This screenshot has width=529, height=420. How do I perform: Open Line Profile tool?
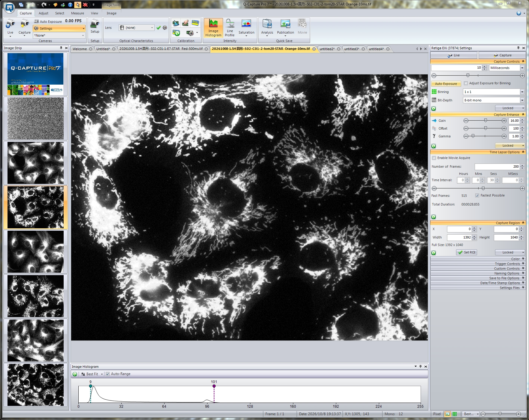tap(230, 28)
